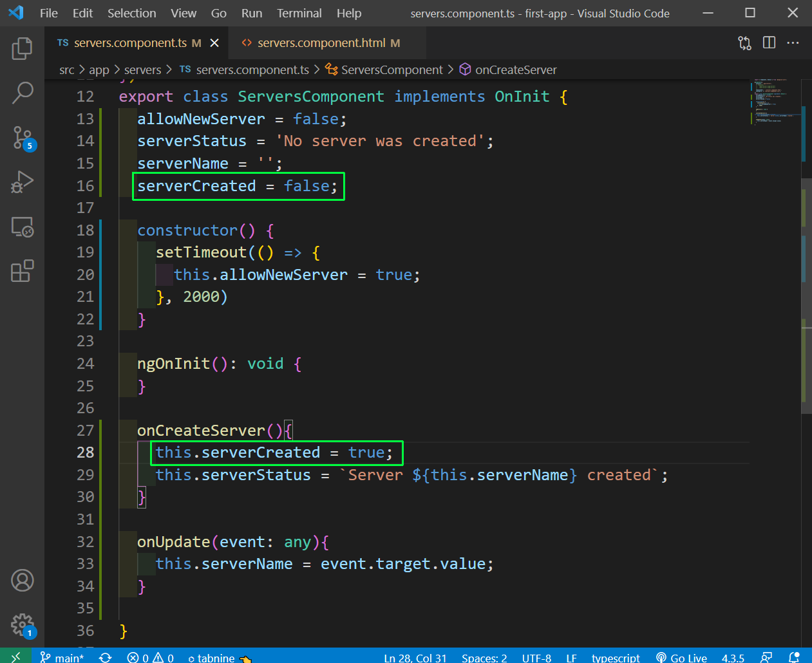
Task: Click ngOnInit on line 24
Action: pos(173,364)
